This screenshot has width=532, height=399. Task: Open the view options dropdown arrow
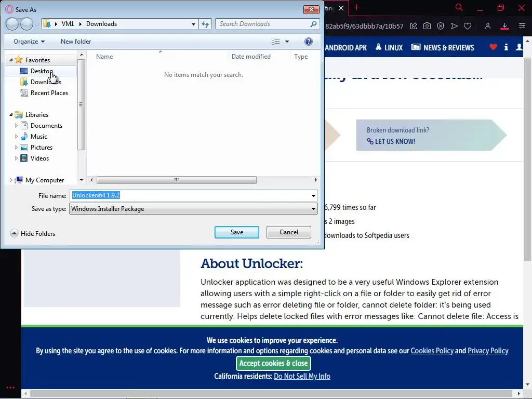click(x=287, y=42)
